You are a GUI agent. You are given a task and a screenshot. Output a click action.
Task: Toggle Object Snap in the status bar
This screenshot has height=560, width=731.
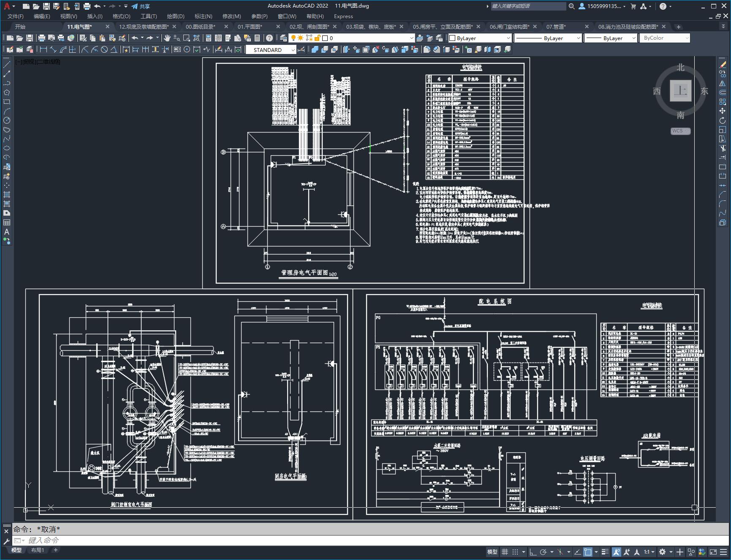[588, 552]
